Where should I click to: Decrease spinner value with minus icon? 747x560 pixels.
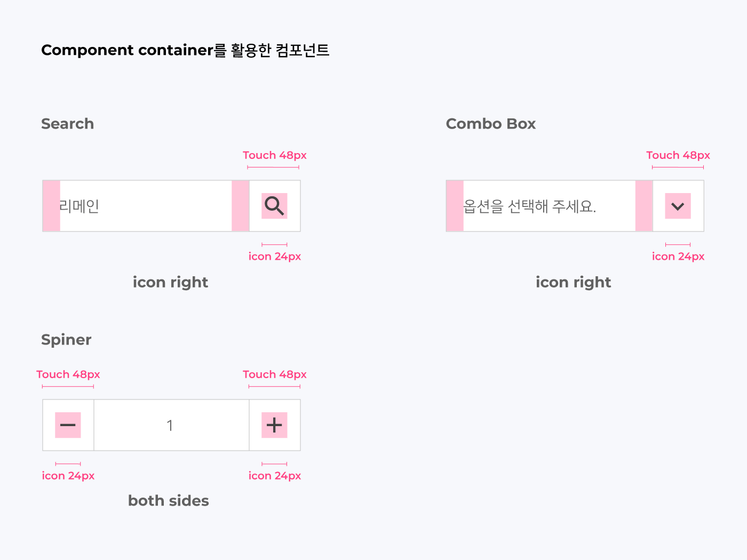[x=68, y=425]
